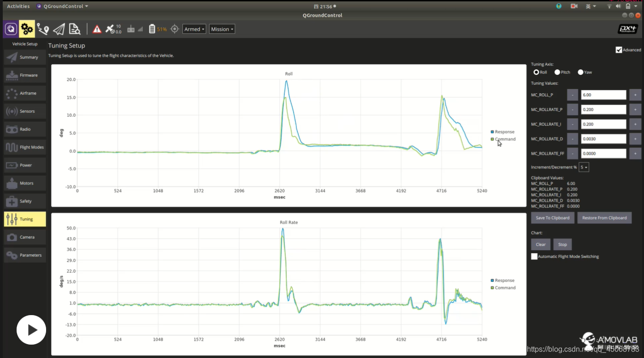
Task: Enable Automatic Flight Mode Switching
Action: tap(534, 257)
